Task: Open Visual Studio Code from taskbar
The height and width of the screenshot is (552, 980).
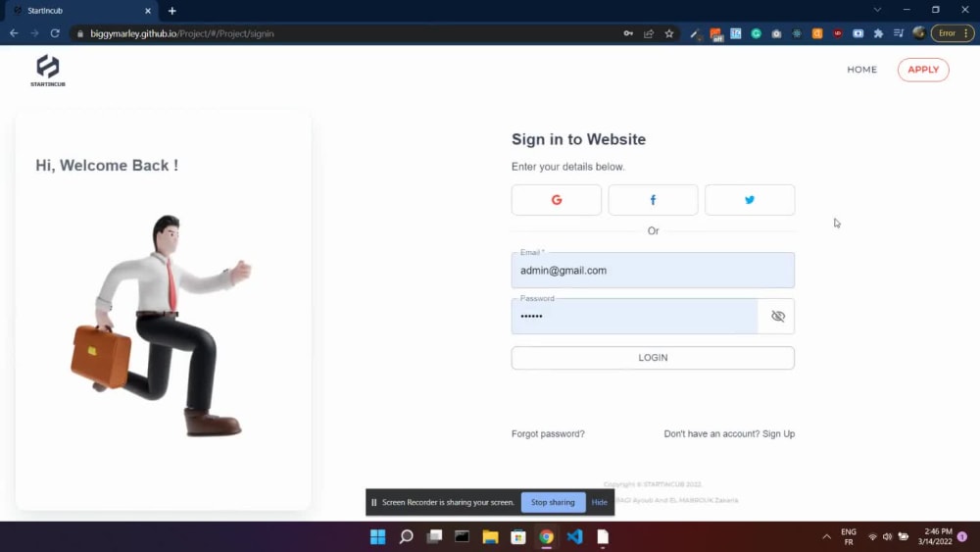Action: (574, 537)
